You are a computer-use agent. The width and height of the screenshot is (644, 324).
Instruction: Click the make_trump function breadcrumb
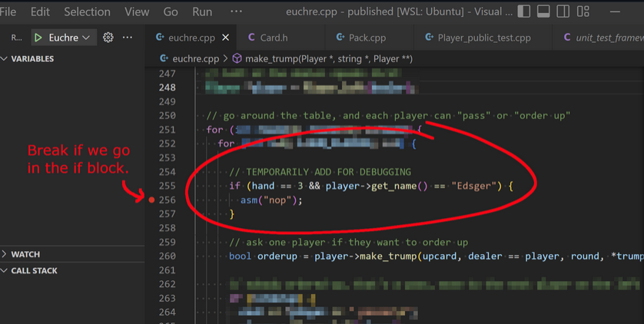(323, 58)
